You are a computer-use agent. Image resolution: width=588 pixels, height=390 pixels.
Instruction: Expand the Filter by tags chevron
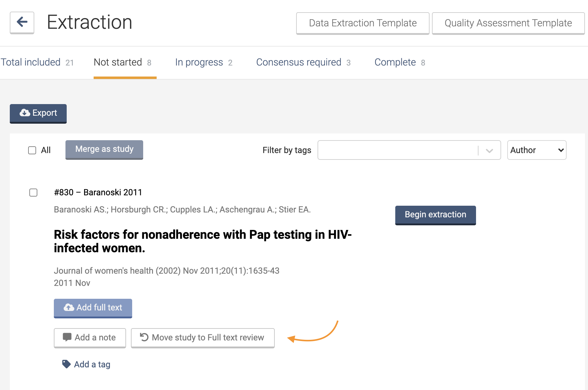(x=489, y=150)
